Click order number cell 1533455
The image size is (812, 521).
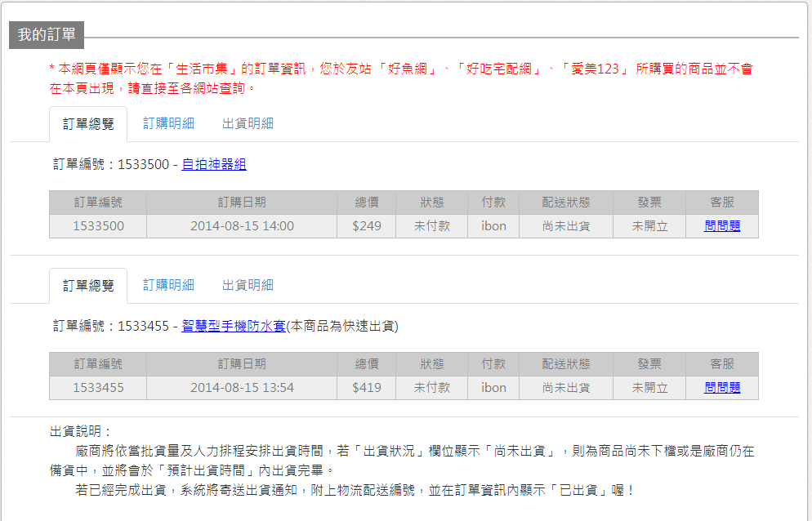point(98,388)
